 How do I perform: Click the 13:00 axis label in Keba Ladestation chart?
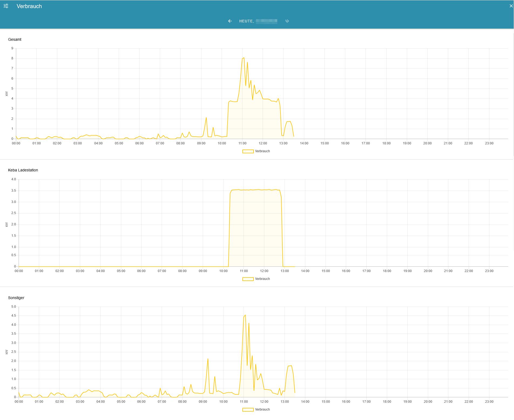coord(285,271)
